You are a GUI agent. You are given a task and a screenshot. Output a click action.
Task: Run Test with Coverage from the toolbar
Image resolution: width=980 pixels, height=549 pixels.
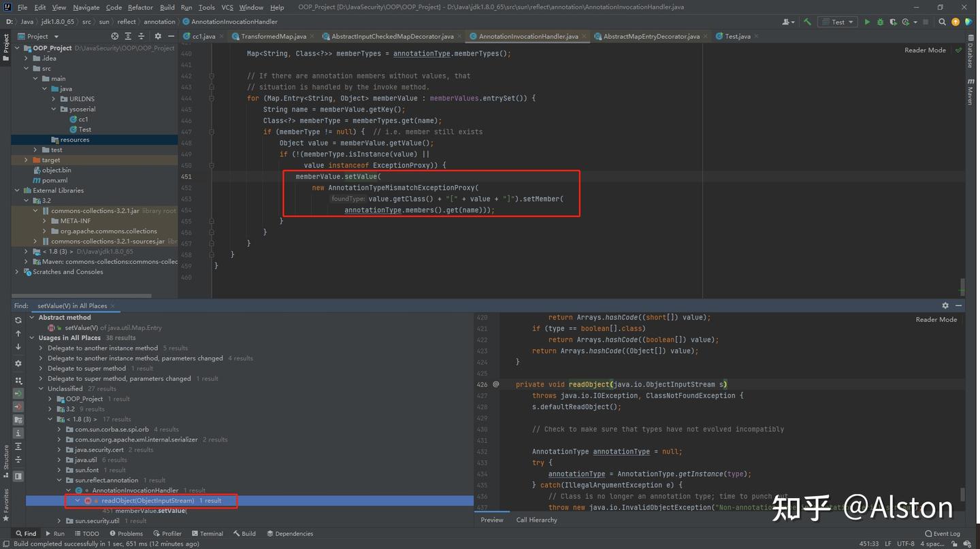coord(893,22)
